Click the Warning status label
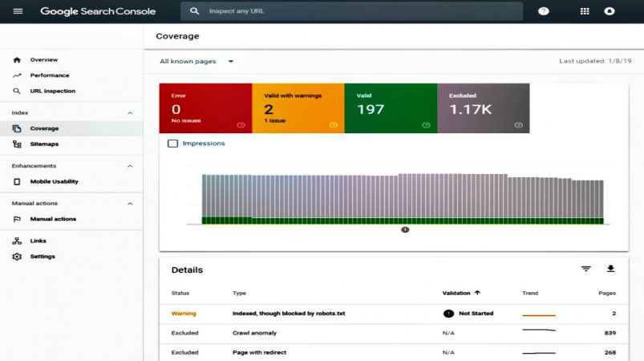644x361 pixels. point(184,314)
